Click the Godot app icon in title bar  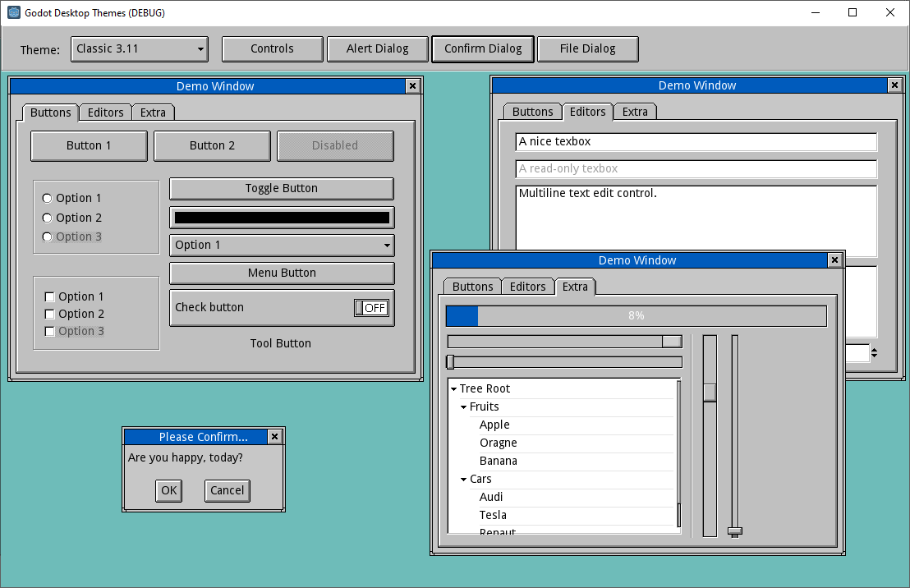point(14,13)
